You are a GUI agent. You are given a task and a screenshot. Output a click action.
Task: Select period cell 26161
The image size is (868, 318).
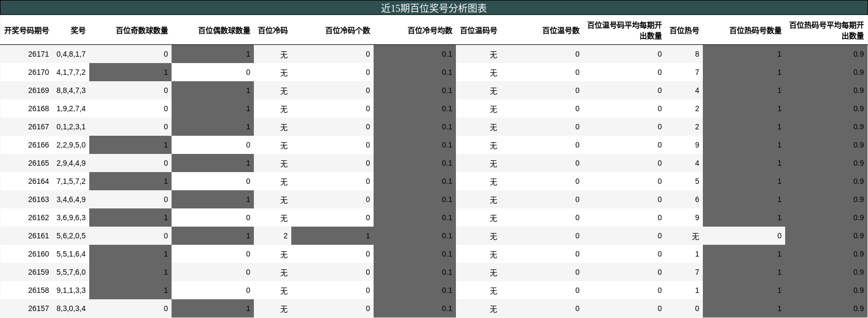[x=38, y=236]
